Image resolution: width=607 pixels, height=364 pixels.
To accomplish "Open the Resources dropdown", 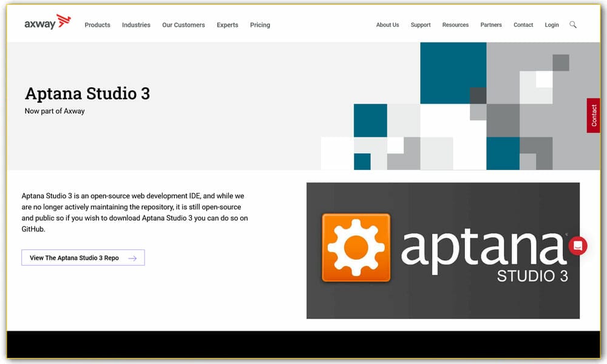I will [455, 25].
